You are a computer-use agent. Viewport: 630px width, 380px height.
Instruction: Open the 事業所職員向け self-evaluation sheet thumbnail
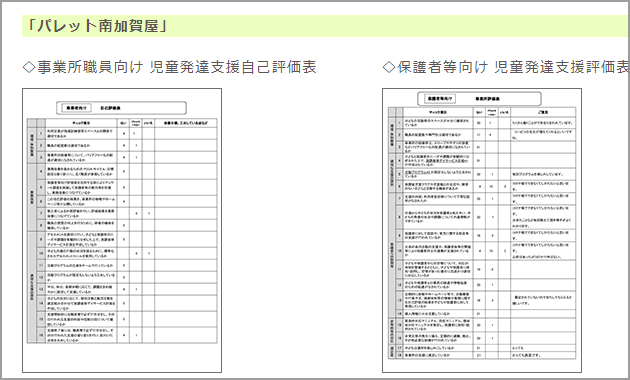click(122, 230)
